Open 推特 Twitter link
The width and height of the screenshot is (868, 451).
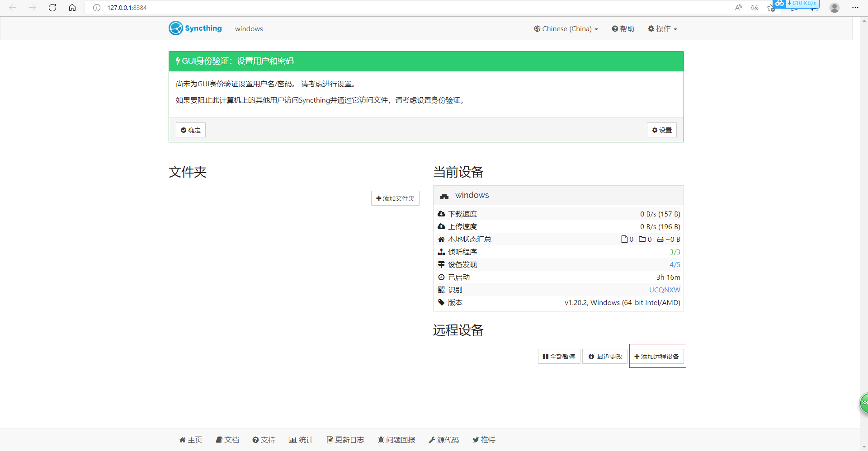(484, 440)
